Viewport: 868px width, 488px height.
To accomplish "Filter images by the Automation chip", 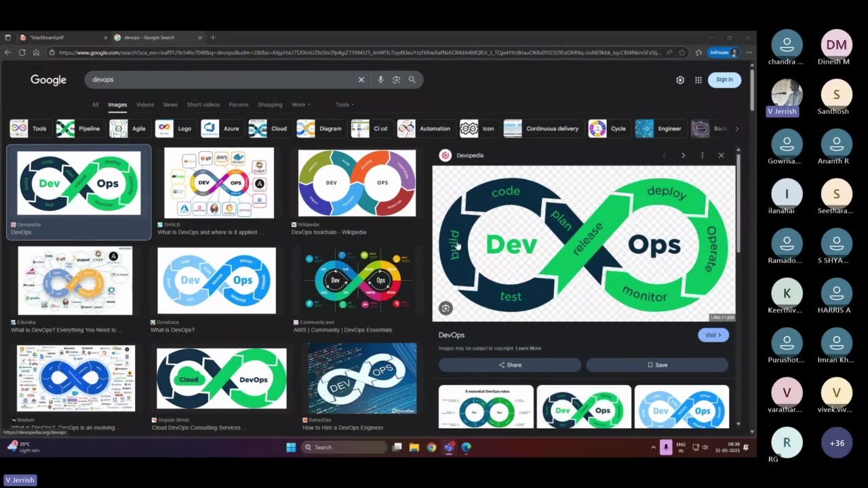I will pos(425,128).
